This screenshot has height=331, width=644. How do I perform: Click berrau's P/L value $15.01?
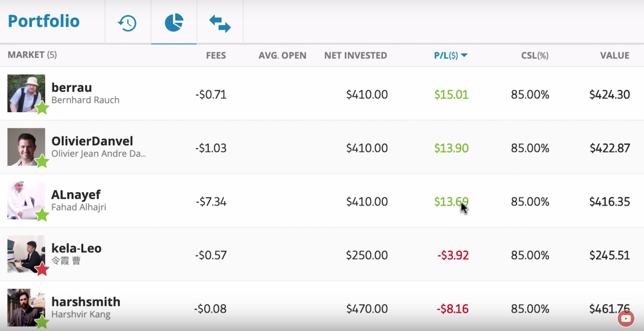pos(451,95)
